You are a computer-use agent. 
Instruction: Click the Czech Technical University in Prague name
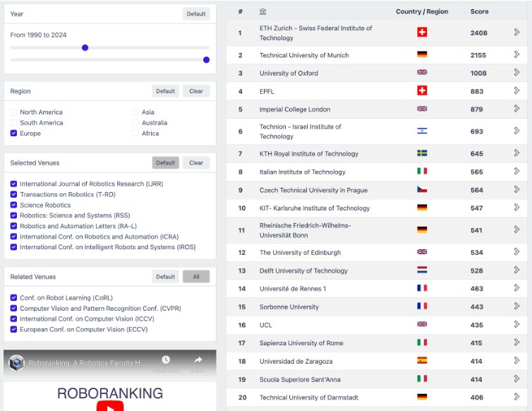[313, 190]
